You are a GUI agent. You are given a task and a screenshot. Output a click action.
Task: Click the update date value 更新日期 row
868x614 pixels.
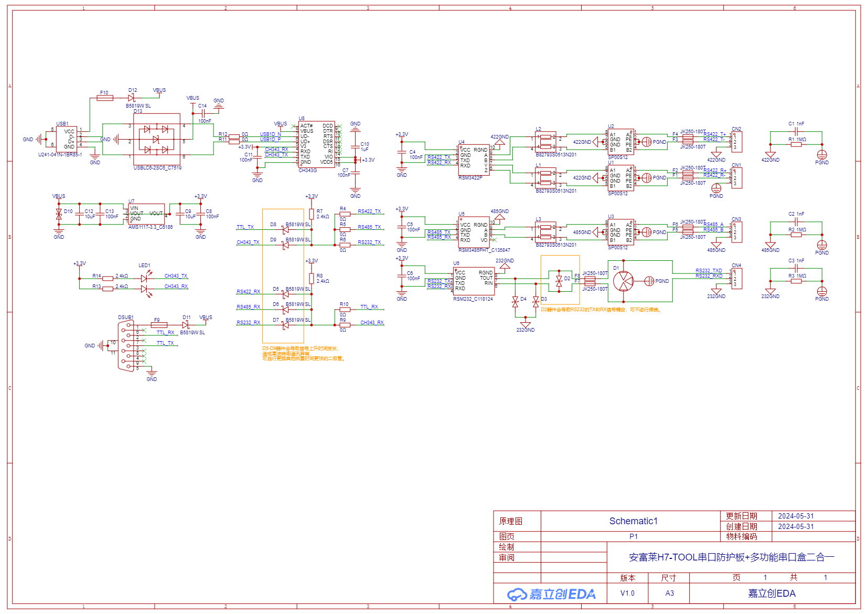[x=796, y=516]
